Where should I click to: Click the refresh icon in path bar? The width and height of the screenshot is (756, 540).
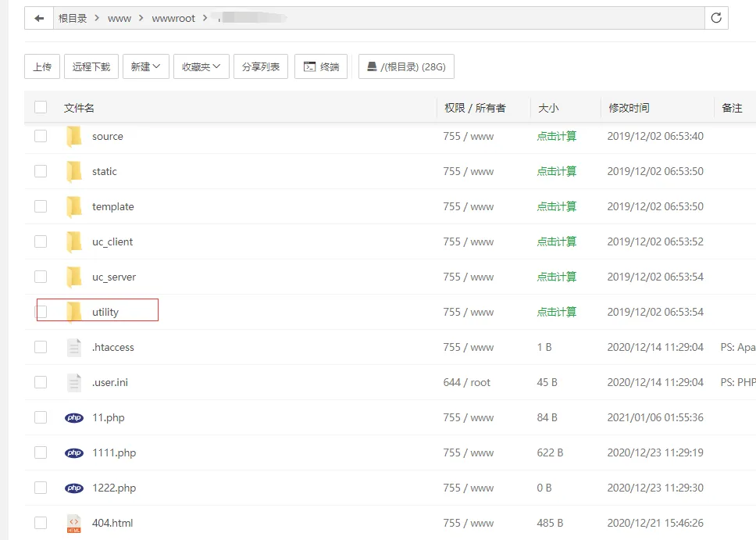coord(715,18)
